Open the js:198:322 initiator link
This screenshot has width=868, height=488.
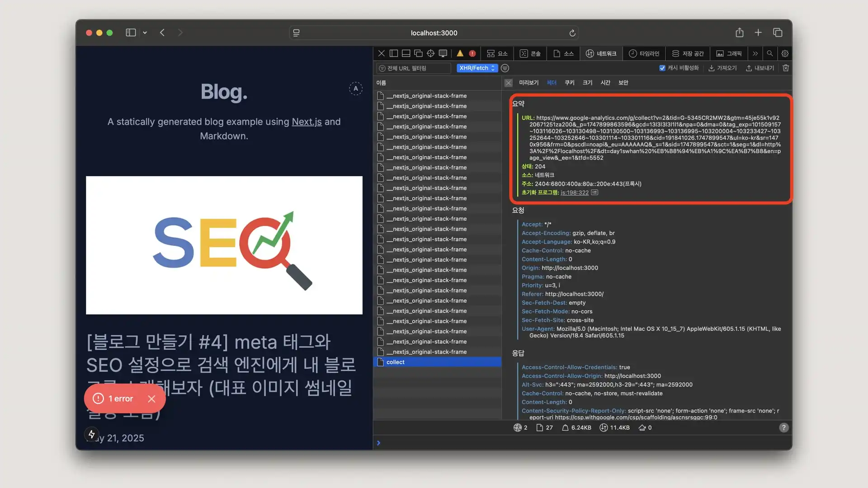[x=574, y=192]
